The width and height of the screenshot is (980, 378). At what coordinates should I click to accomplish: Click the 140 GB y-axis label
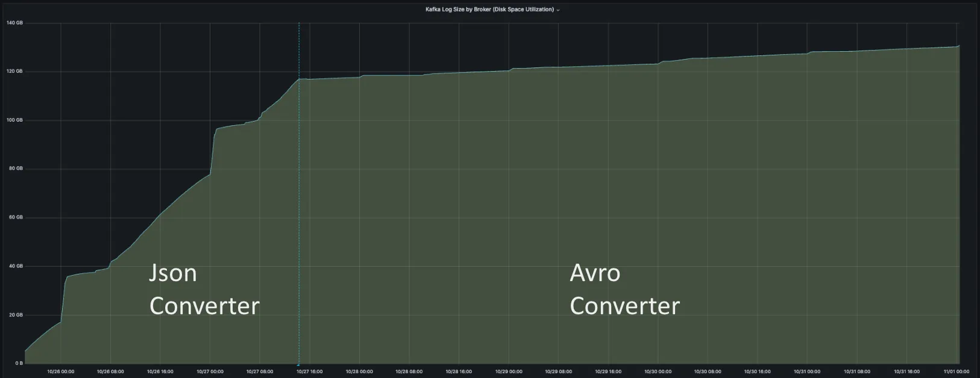pos(14,23)
